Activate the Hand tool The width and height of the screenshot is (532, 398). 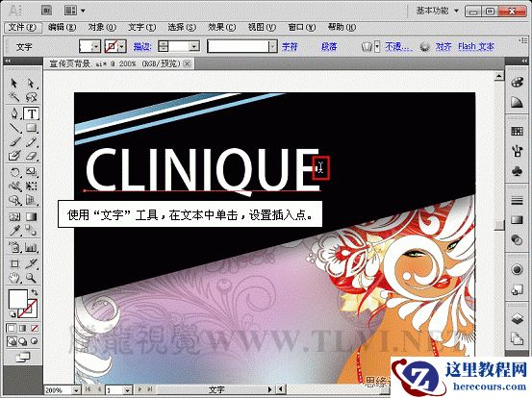13,278
